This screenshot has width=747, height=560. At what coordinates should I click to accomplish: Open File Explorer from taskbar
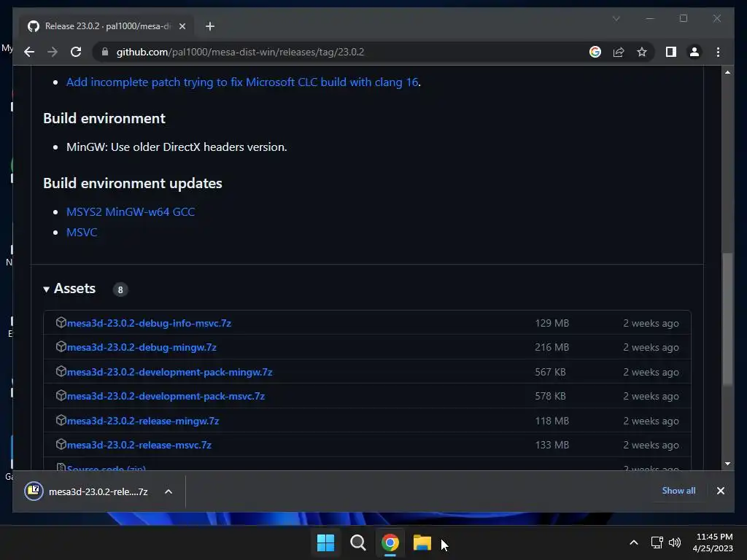pos(422,542)
